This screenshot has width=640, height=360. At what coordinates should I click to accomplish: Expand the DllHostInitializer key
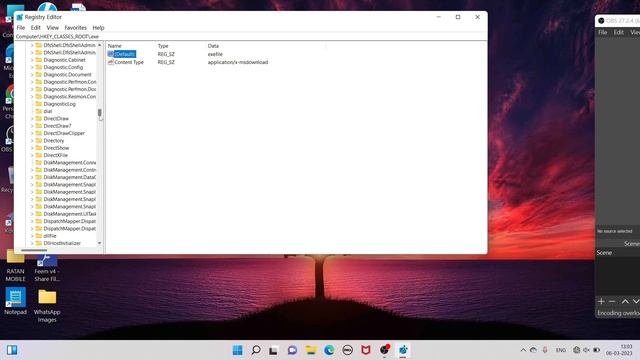(32, 243)
